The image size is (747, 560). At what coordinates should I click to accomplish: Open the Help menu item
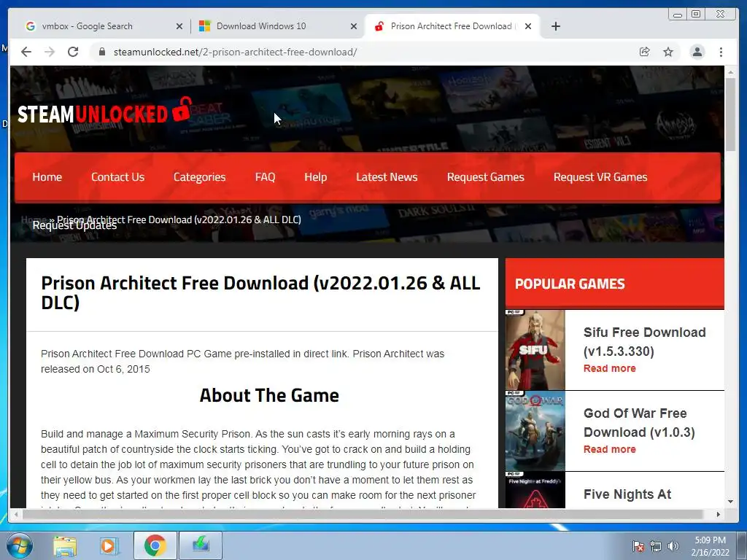click(315, 177)
